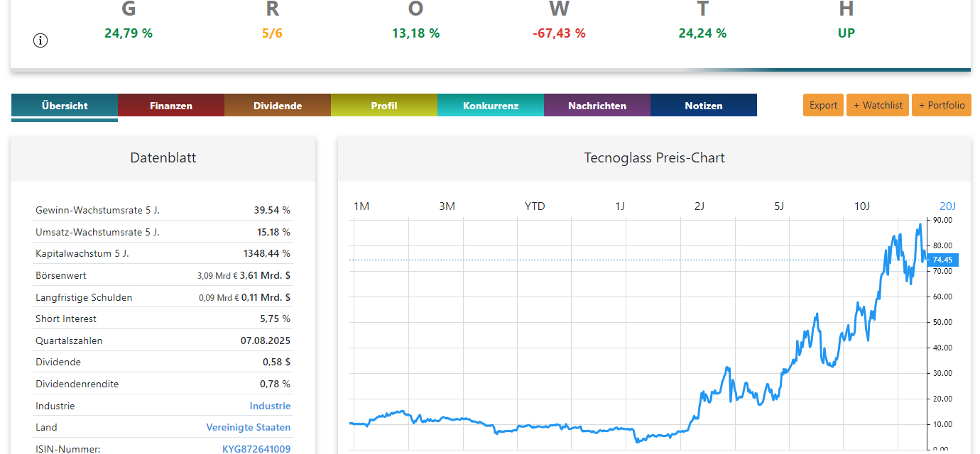The height and width of the screenshot is (454, 980).
Task: Click the G score 24,79 %
Action: (129, 33)
